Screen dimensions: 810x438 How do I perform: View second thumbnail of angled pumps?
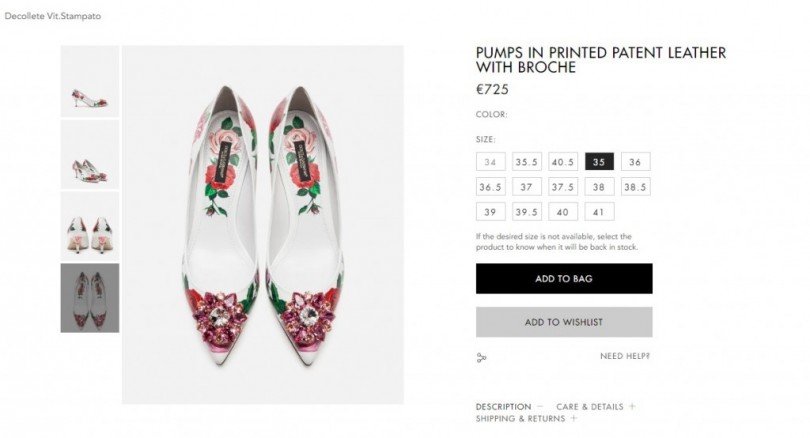(90, 155)
